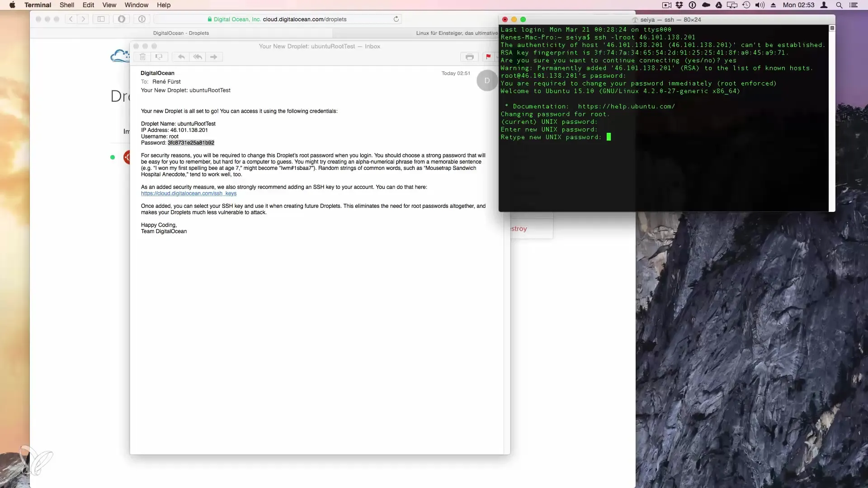The image size is (868, 488).
Task: Open the View menu
Action: pyautogui.click(x=109, y=5)
